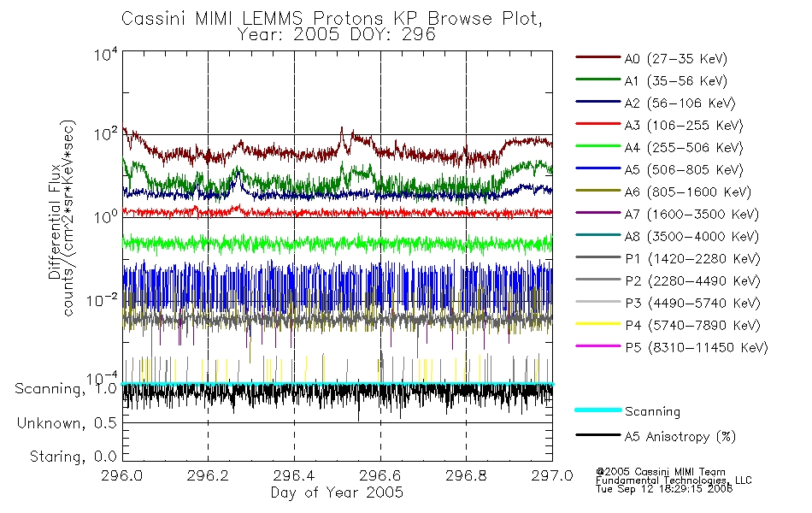Click the teal A8 legend line swatch
Viewport: 812px width, 513px height.
tap(598, 235)
